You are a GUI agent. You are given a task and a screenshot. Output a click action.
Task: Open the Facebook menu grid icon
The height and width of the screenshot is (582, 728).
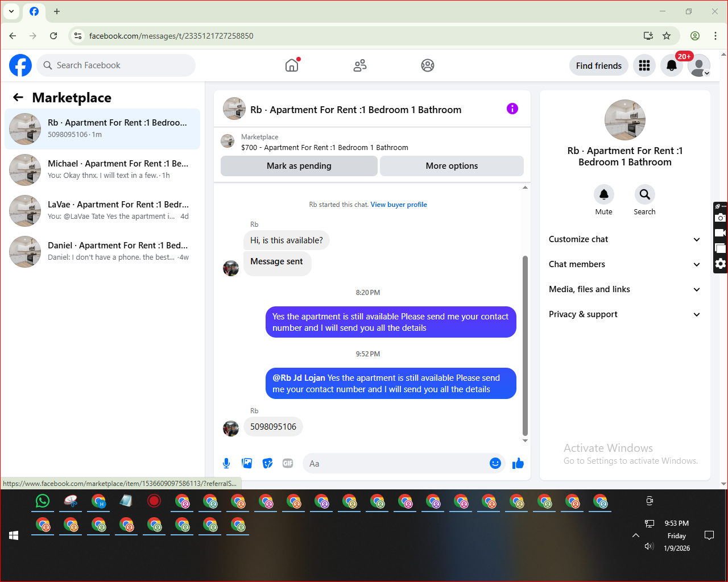pyautogui.click(x=644, y=65)
